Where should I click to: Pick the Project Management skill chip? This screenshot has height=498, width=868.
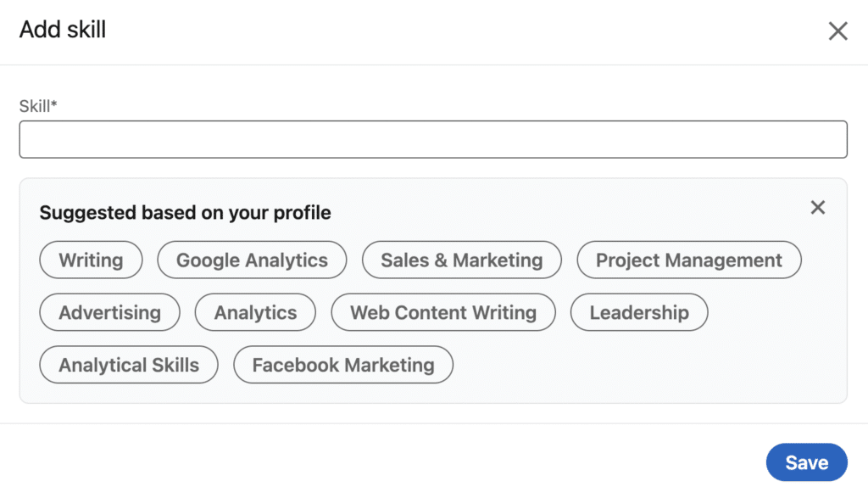688,260
